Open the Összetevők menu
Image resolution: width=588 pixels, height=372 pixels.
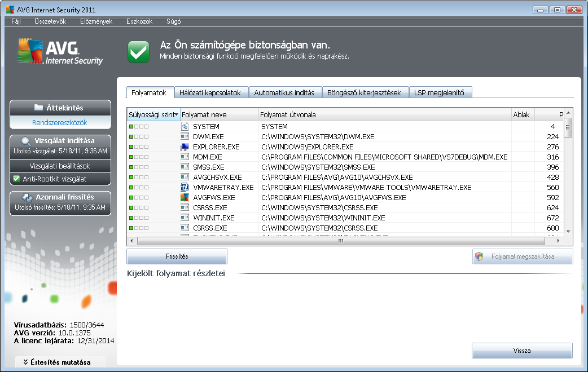[50, 21]
